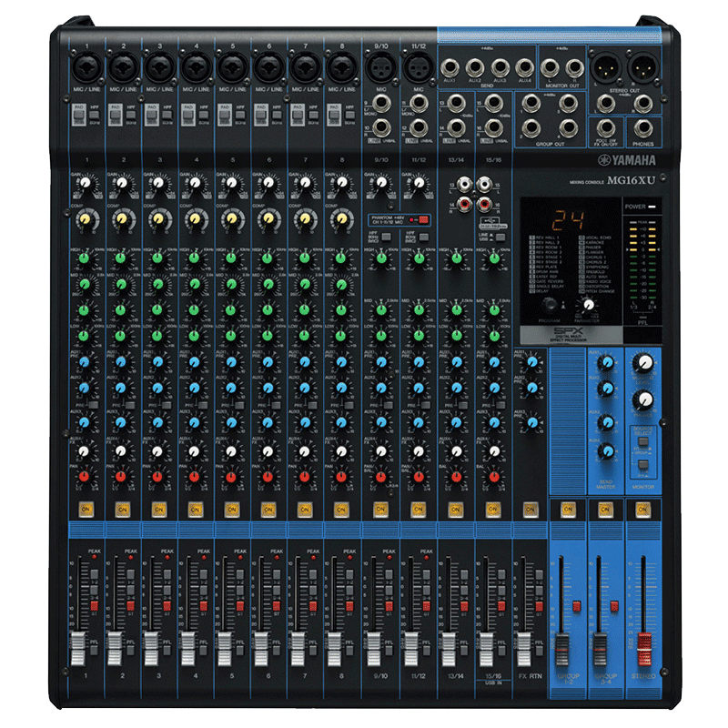Click SEND MASTER AUX1 blue knob

(x=605, y=362)
